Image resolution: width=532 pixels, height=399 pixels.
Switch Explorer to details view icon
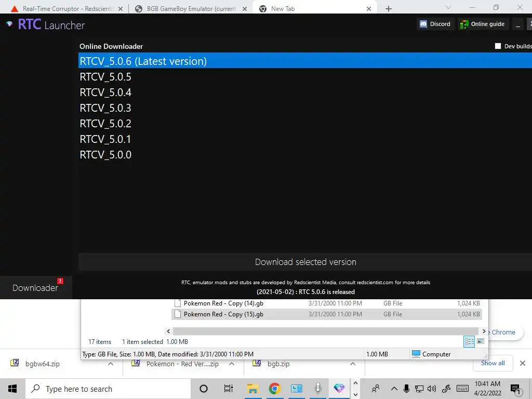pyautogui.click(x=469, y=342)
